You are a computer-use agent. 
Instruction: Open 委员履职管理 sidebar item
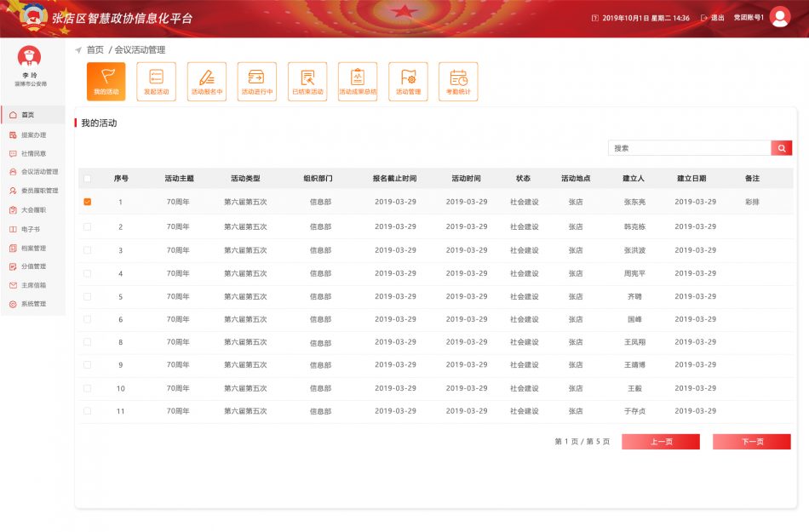click(37, 190)
